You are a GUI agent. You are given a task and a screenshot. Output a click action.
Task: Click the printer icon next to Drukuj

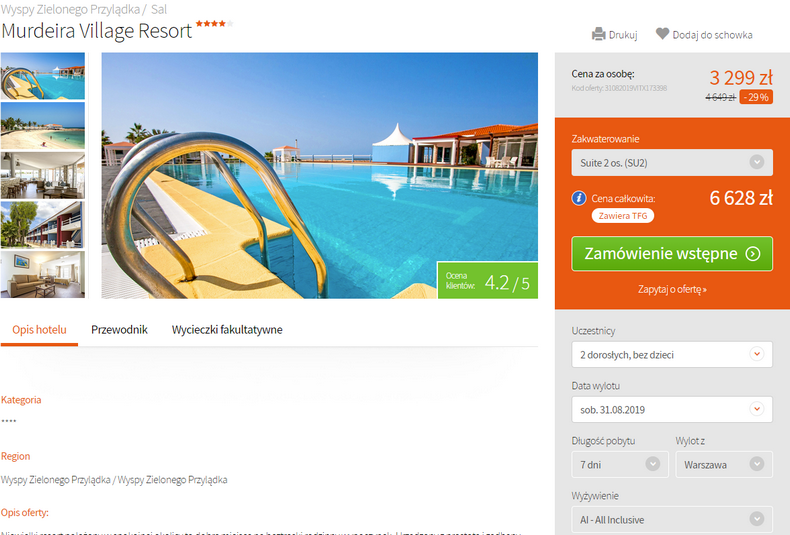pos(599,34)
